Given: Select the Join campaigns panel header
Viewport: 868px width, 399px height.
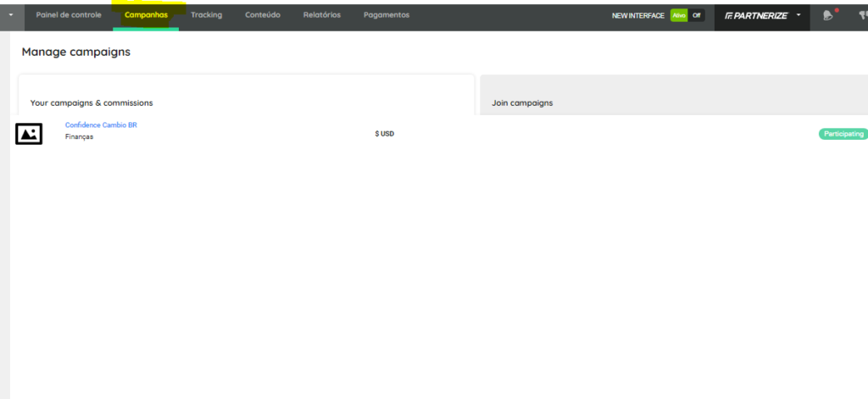Looking at the screenshot, I should pos(522,103).
